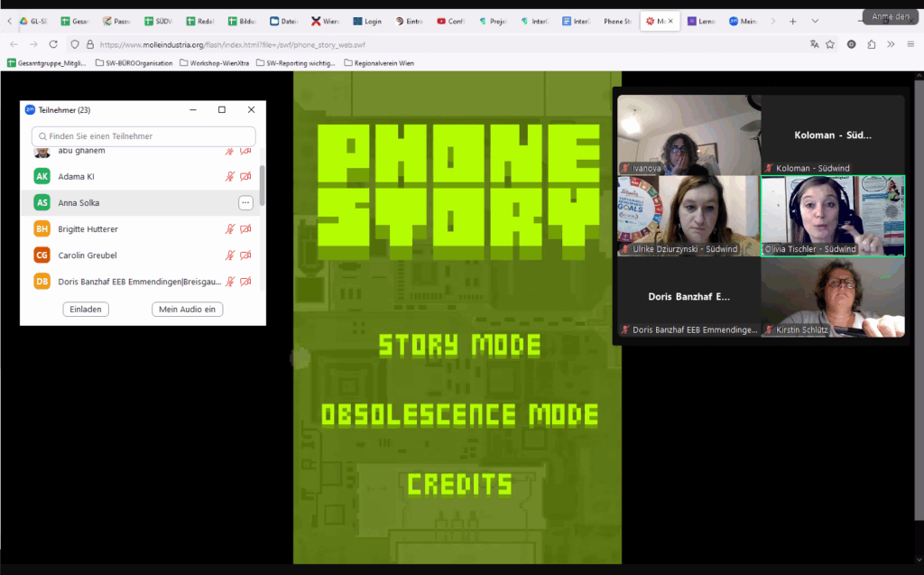Open the more options button for Anna Solka

point(245,203)
